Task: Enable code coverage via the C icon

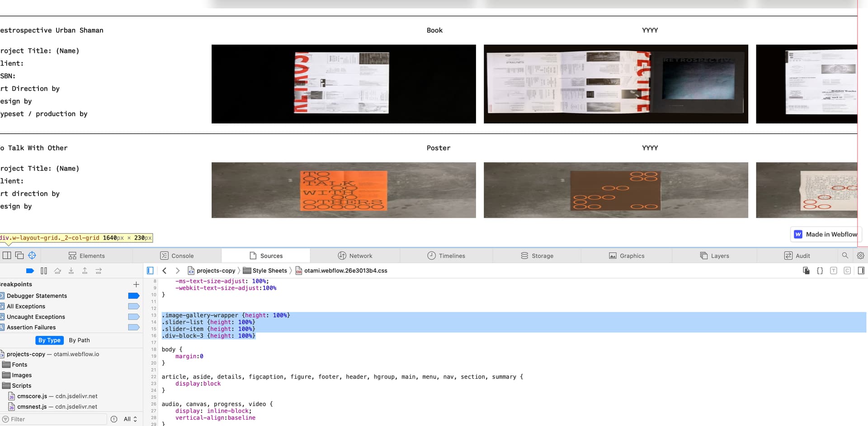Action: click(x=847, y=270)
